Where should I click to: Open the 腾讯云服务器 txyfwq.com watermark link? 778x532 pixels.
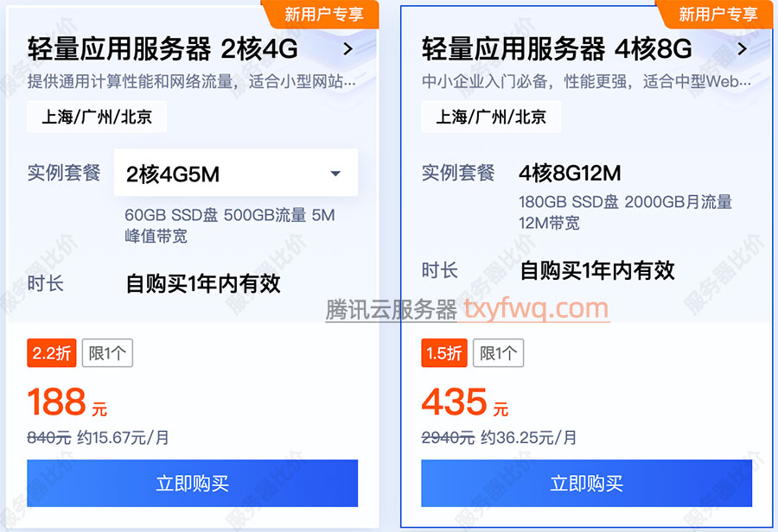click(468, 309)
